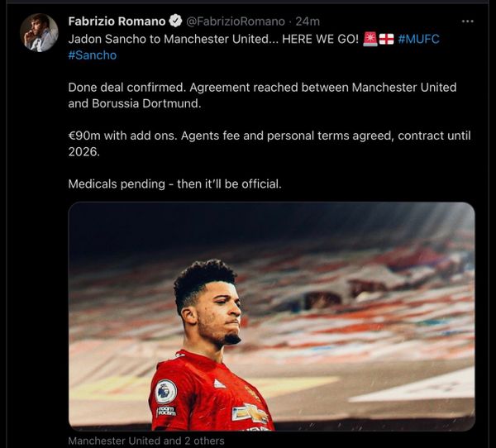The width and height of the screenshot is (496, 448).
Task: Click the "Medicals pending" line of text
Action: pos(174,183)
